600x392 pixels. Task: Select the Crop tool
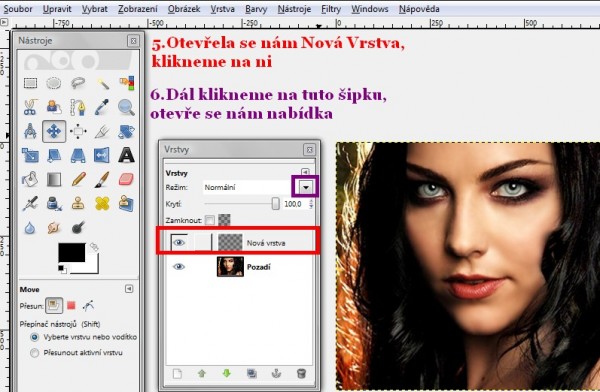pos(102,131)
